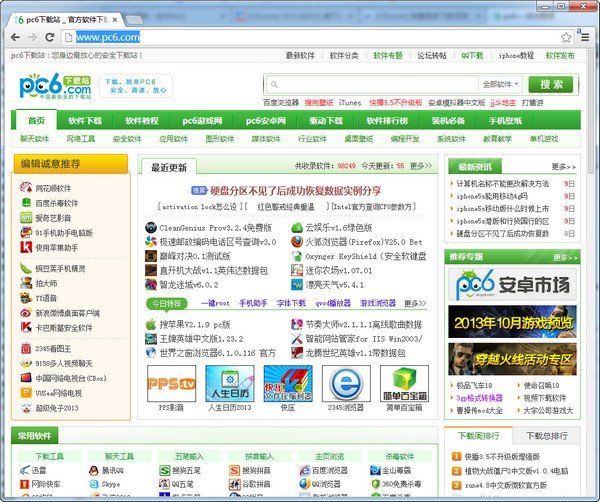Click the 爱奇艺影音 icon
This screenshot has width=600, height=502.
[26, 218]
